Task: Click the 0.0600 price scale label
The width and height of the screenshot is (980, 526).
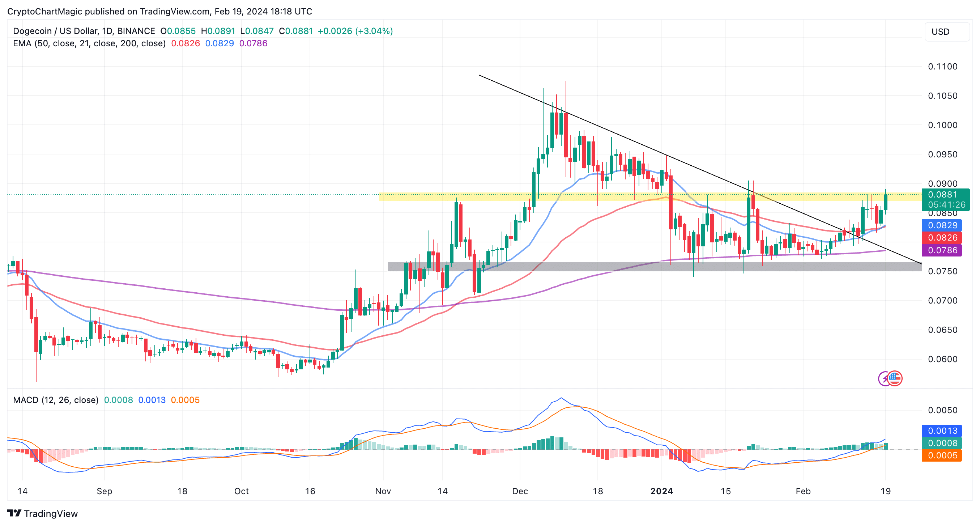Action: pyautogui.click(x=942, y=359)
